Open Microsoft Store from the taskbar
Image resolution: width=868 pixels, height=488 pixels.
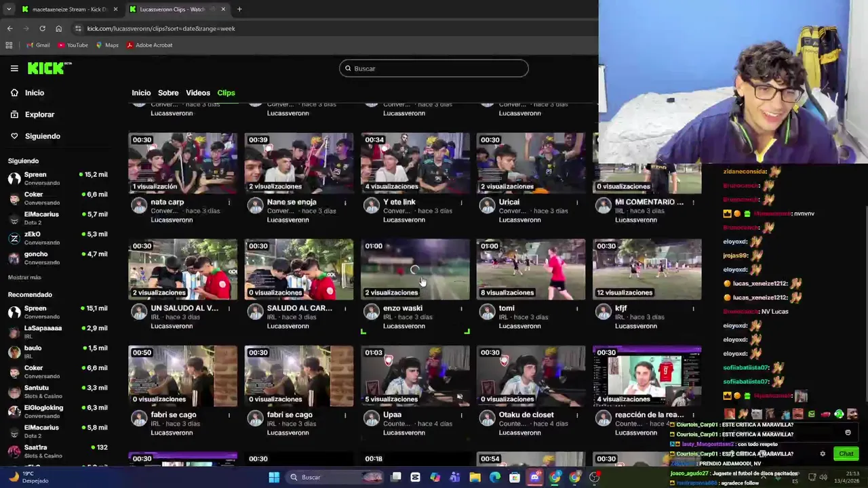click(515, 477)
